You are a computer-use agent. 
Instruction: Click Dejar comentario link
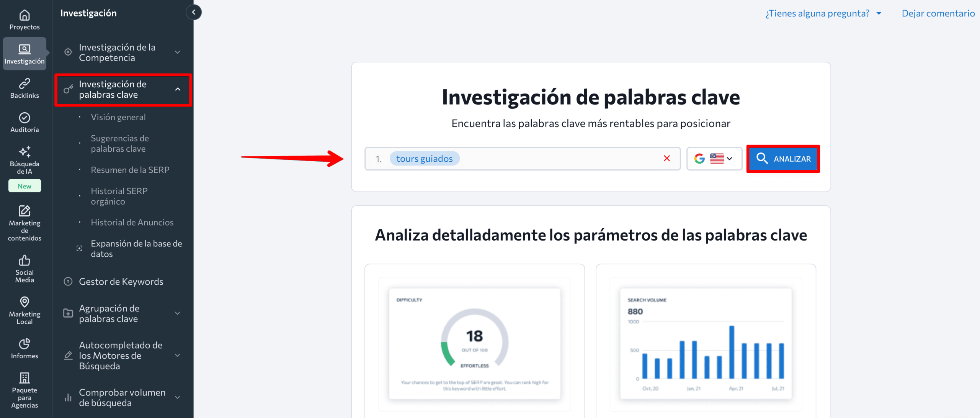tap(938, 13)
